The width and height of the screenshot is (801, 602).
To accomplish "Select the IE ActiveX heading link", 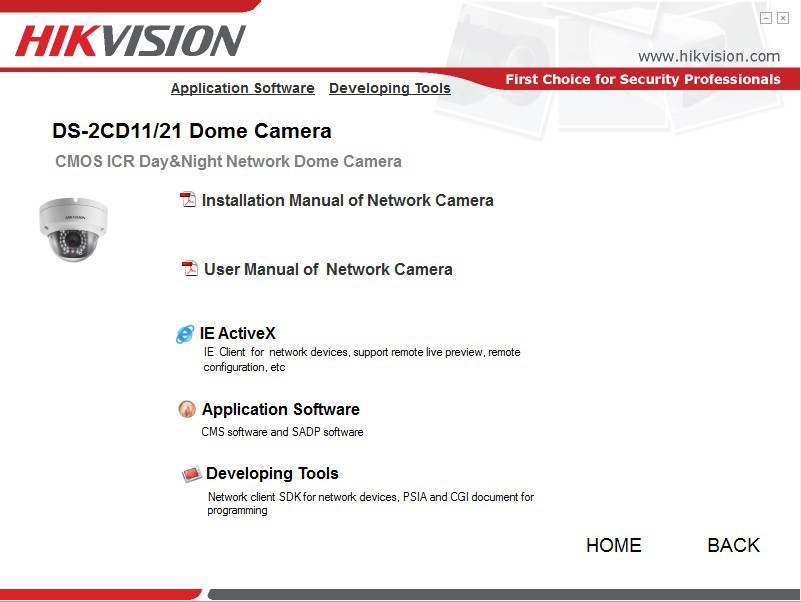I will [x=237, y=333].
